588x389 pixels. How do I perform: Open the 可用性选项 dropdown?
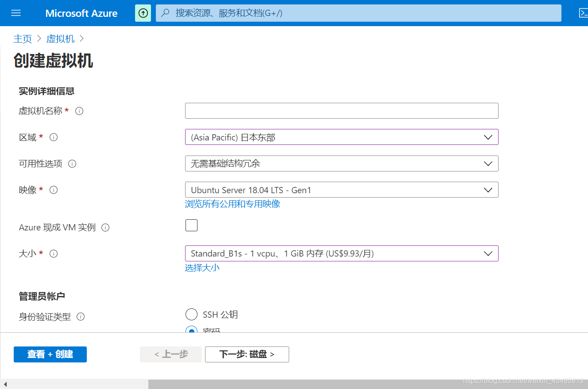coord(342,163)
